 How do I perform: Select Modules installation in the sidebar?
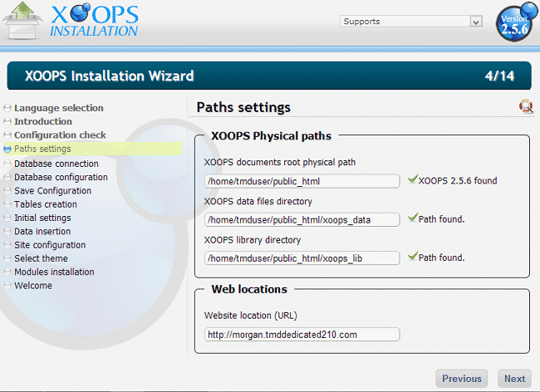point(54,272)
